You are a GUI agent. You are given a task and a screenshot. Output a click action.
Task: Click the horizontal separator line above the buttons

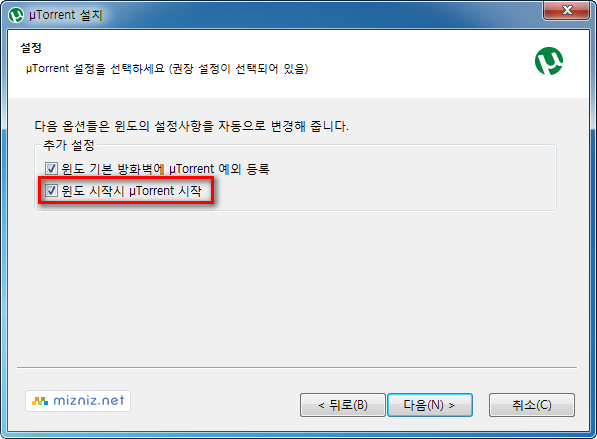[297, 367]
